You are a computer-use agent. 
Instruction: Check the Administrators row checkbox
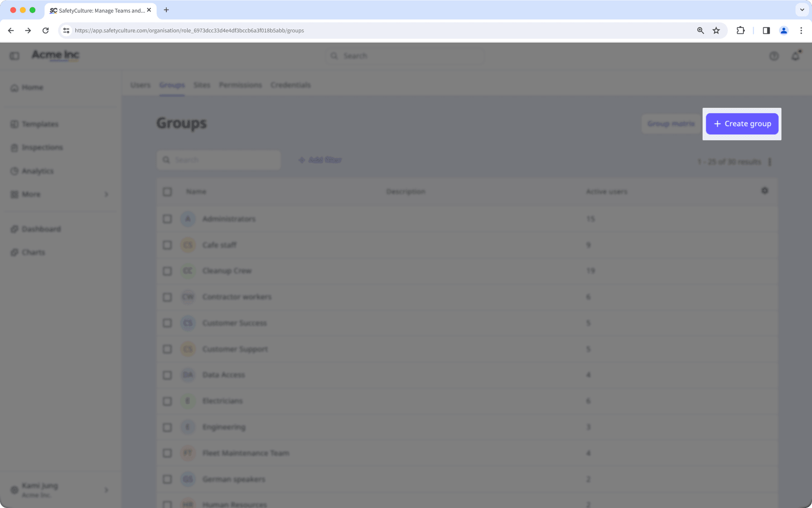pos(167,219)
